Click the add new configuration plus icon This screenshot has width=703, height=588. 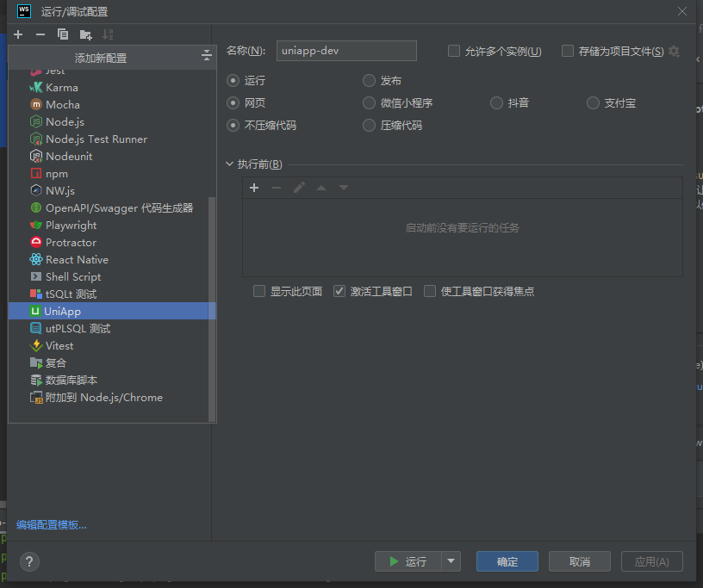[x=17, y=34]
